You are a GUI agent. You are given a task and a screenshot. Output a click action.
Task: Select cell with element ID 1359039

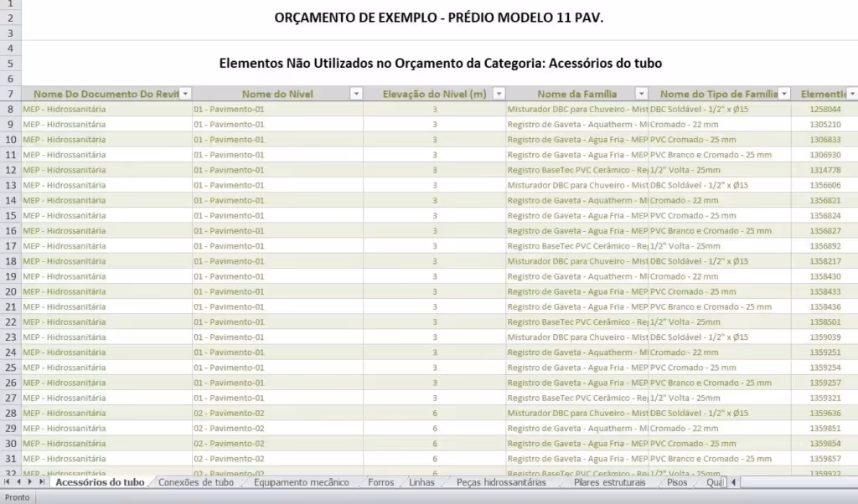point(824,337)
